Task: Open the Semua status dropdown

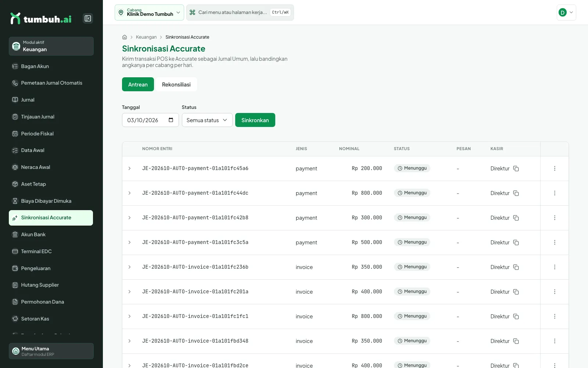Action: pos(207,120)
